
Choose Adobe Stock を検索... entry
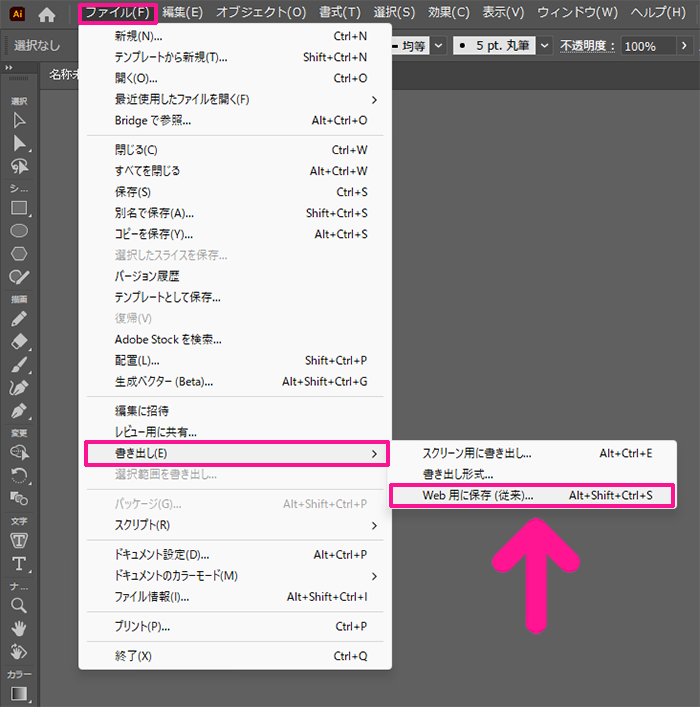click(235, 339)
